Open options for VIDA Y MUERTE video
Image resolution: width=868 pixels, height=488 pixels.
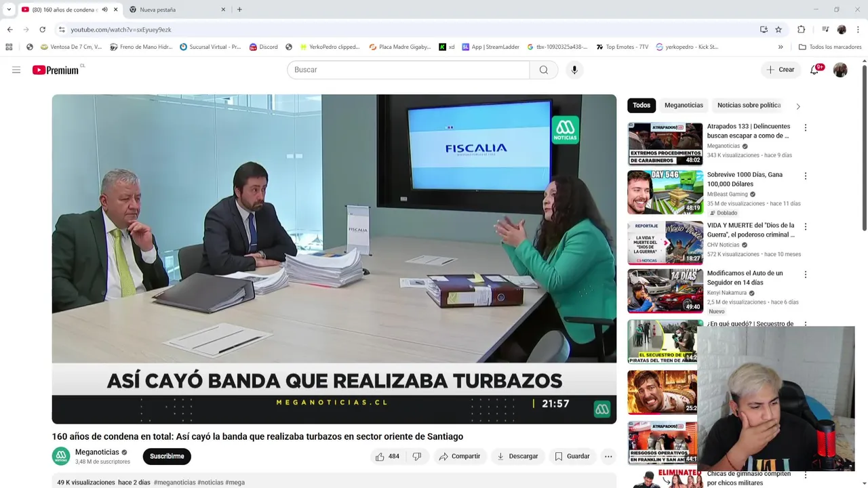pyautogui.click(x=806, y=226)
